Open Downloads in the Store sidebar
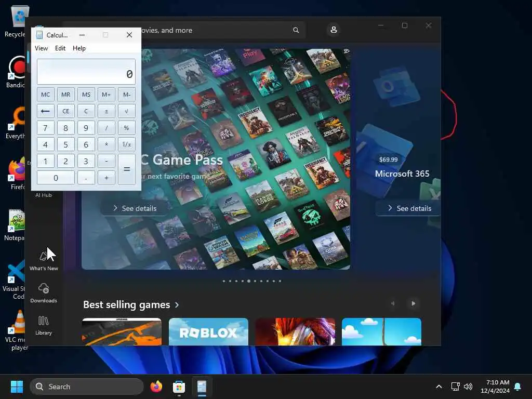532x399 pixels. 44,293
